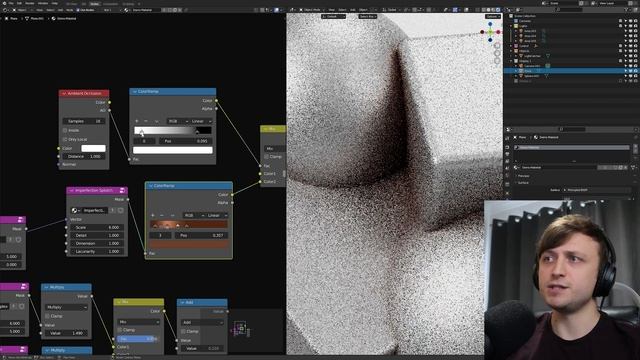Open Linear dropdown in lower ColorRamp

point(217,215)
